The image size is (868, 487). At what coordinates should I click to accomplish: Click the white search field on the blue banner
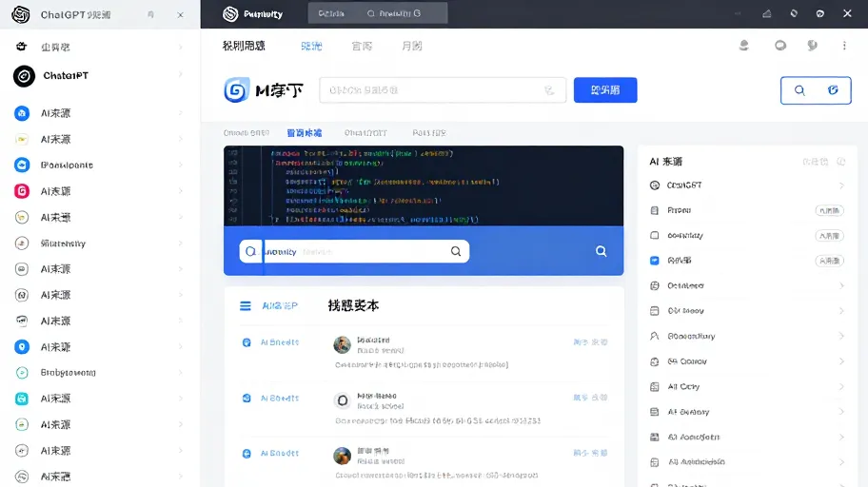click(x=354, y=251)
